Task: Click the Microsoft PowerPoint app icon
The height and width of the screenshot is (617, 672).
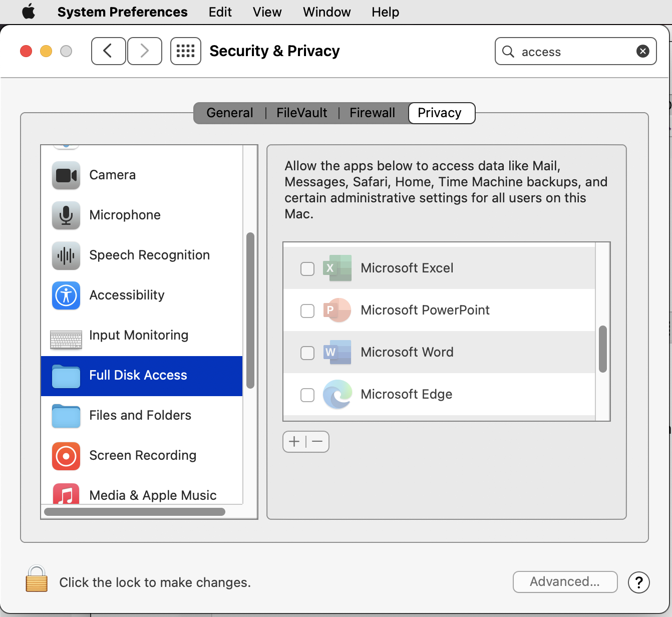Action: (337, 310)
